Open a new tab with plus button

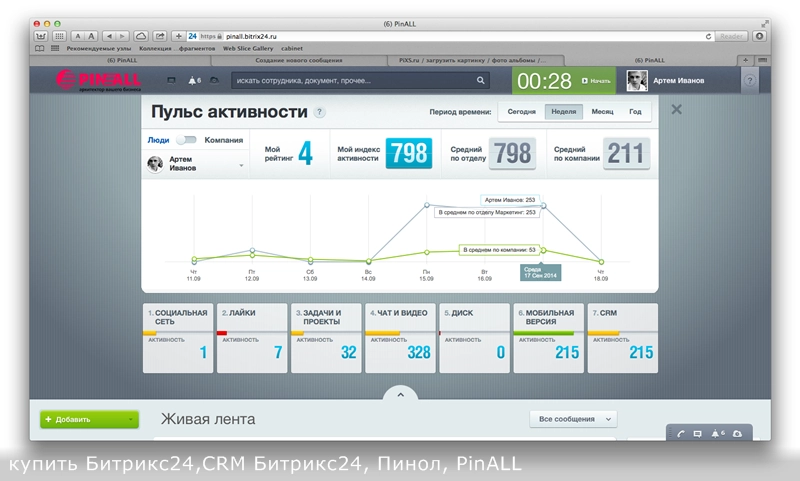point(745,60)
